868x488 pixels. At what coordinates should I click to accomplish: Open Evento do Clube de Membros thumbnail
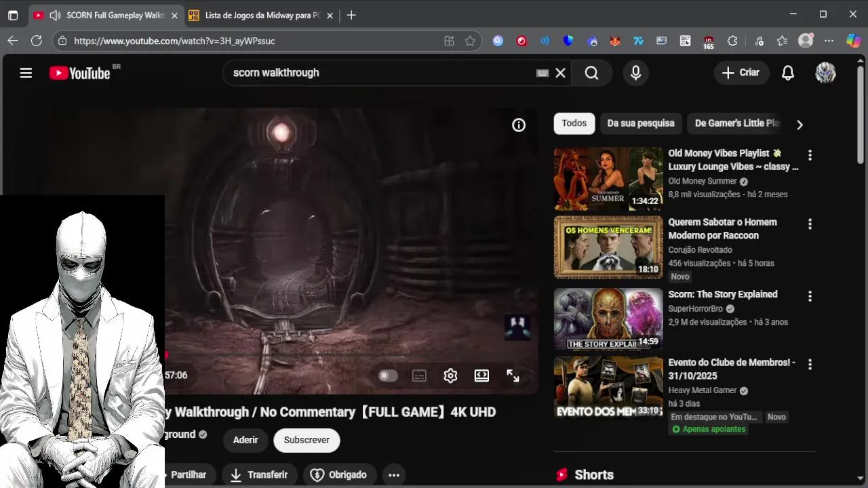608,387
